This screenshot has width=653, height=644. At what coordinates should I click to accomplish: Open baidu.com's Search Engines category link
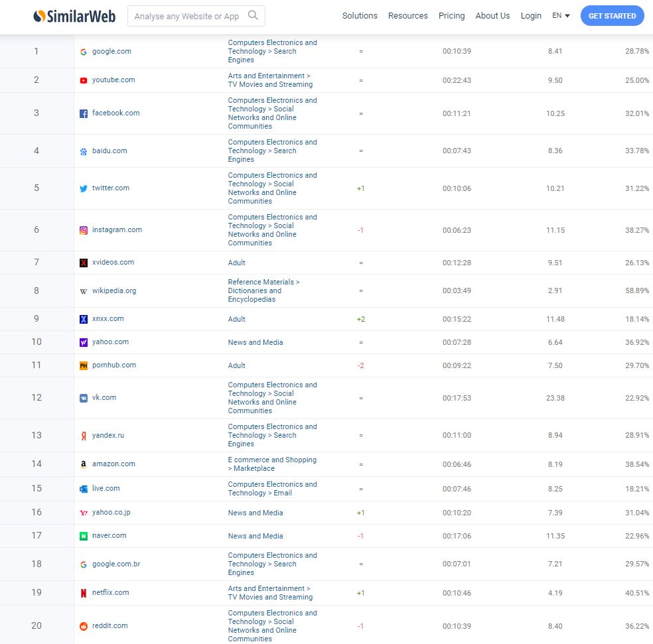click(x=272, y=151)
